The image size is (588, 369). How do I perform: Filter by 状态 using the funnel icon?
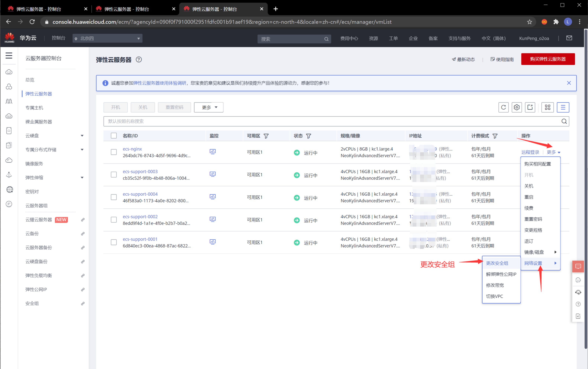click(309, 136)
